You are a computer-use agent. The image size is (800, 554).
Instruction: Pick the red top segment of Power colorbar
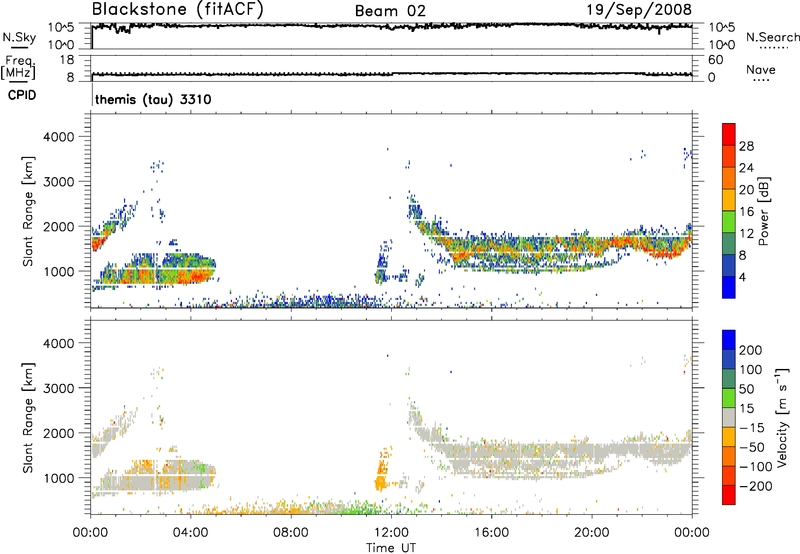coord(729,134)
